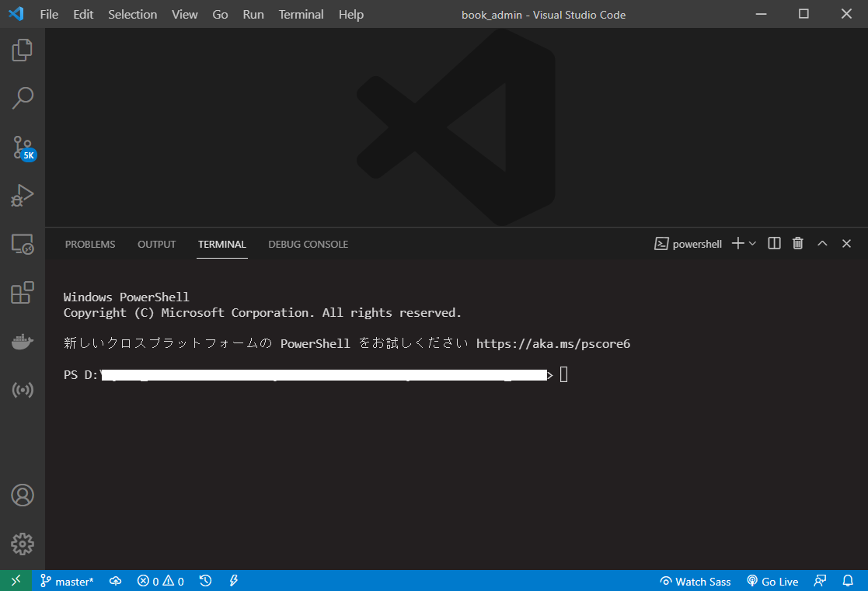The height and width of the screenshot is (591, 868).
Task: Open the Manage settings gear
Action: [x=22, y=544]
